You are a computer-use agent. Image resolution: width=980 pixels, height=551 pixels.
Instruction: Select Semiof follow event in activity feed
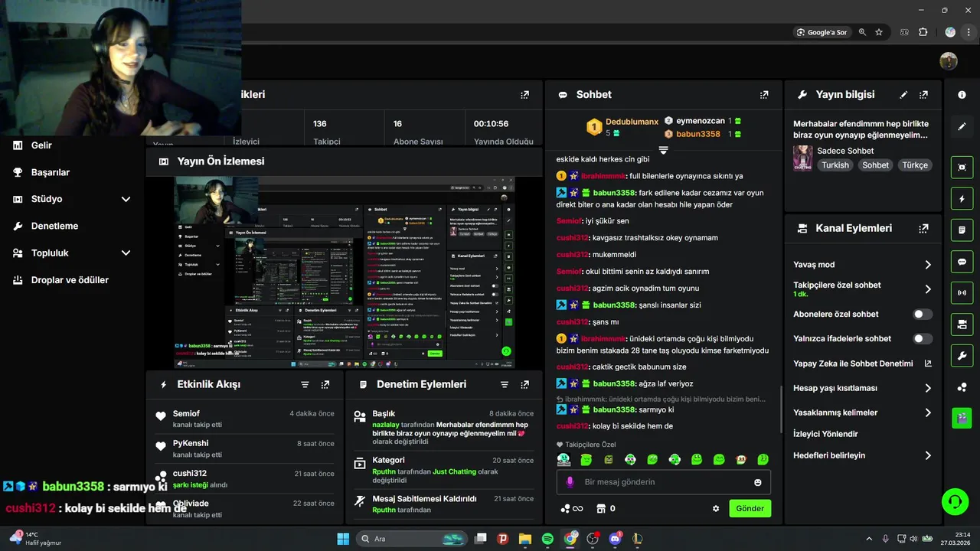245,419
